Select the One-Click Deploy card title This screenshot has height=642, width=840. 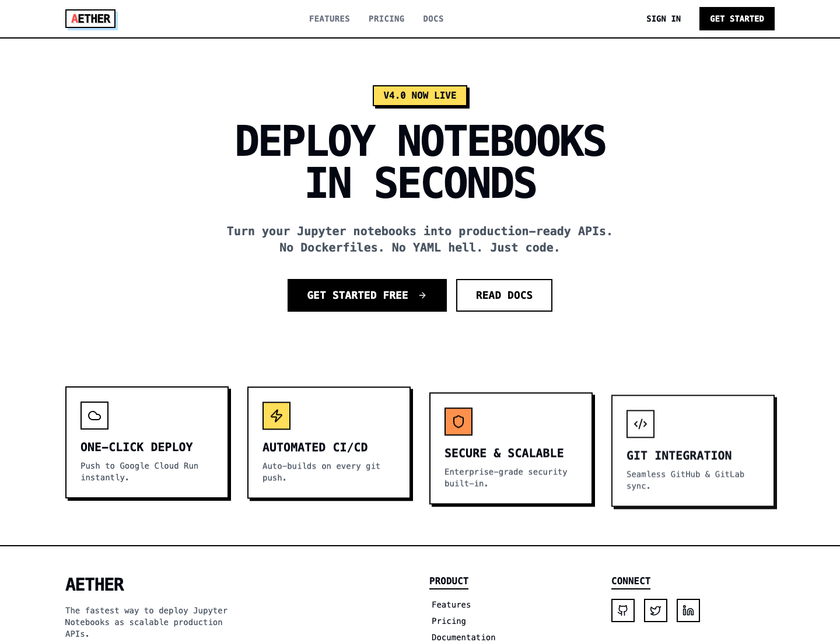(x=136, y=447)
